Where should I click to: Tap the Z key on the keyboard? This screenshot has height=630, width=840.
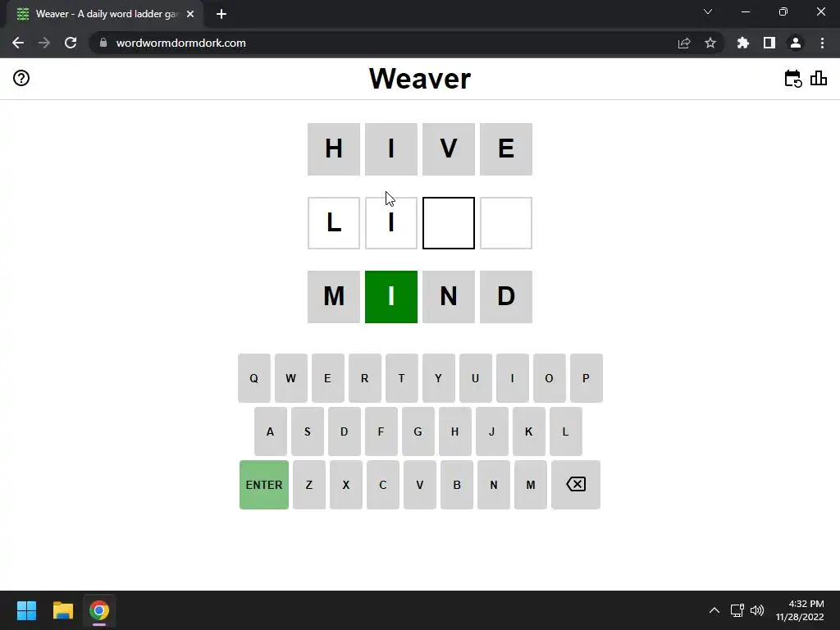click(x=309, y=485)
